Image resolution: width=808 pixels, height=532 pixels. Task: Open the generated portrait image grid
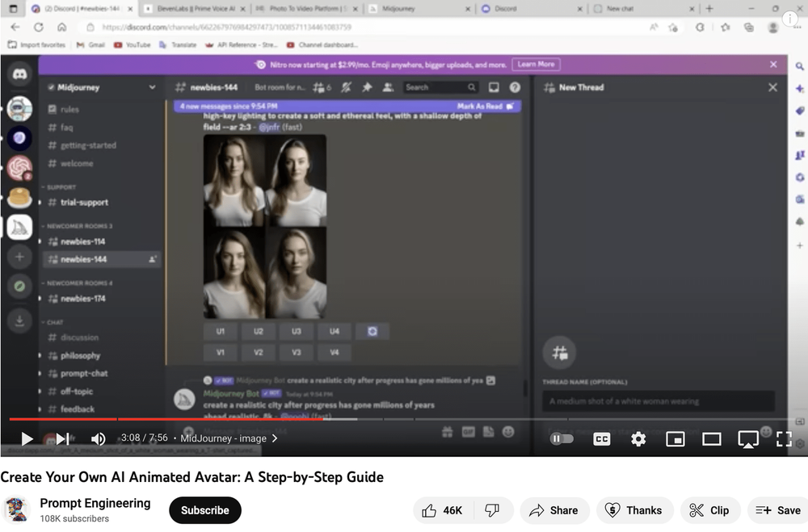(265, 227)
